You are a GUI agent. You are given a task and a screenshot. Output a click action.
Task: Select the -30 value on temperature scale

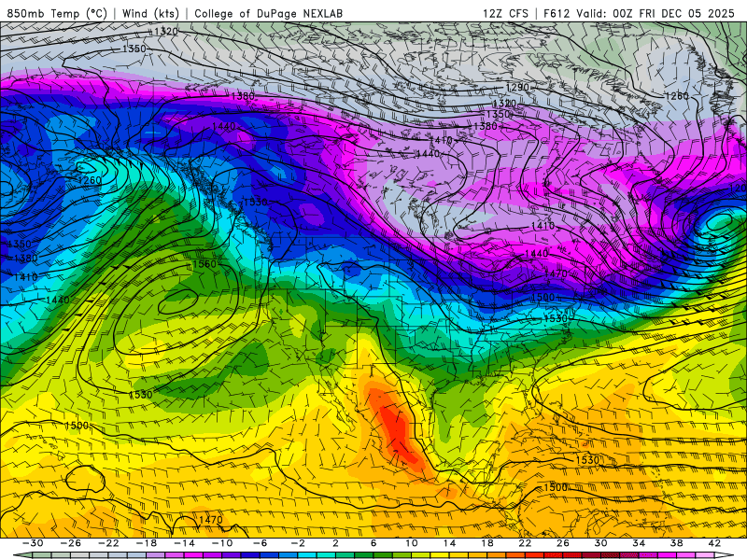pyautogui.click(x=32, y=543)
